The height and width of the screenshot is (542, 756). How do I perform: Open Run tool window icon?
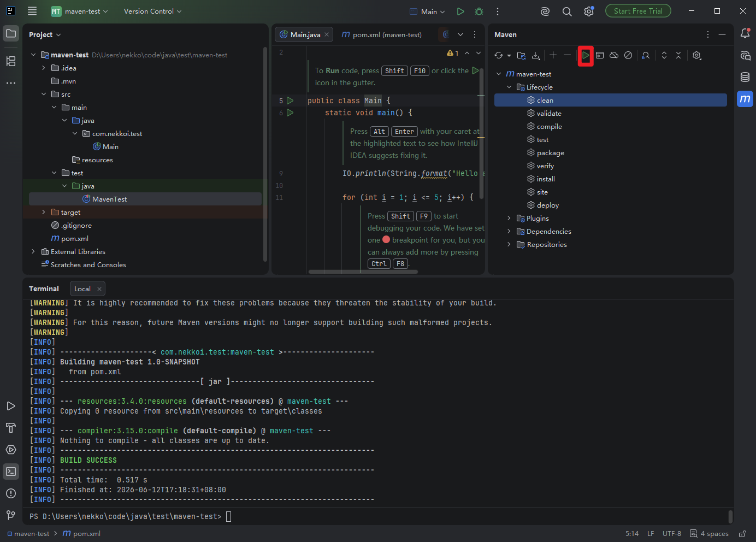[x=11, y=406]
